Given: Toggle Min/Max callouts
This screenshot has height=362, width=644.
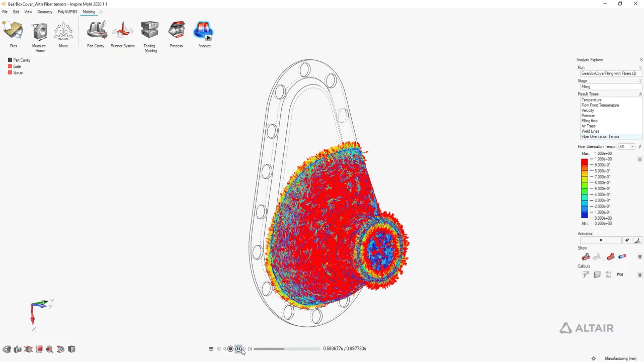Looking at the screenshot, I should coord(608,275).
